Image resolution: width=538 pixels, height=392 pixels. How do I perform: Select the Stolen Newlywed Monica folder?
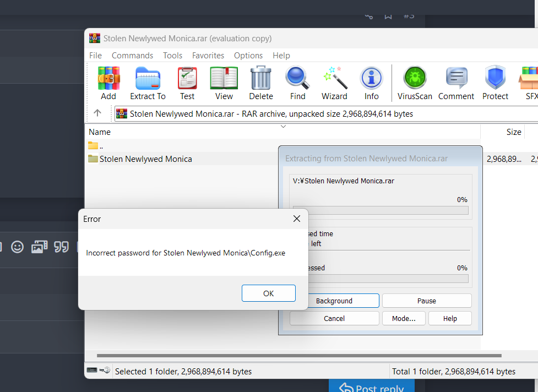pyautogui.click(x=145, y=159)
